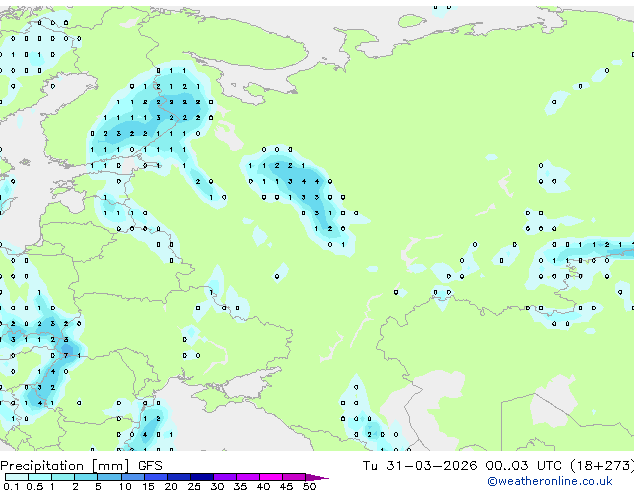The width and height of the screenshot is (634, 490).
Task: Click the '25' legend scale label
Action: click(194, 486)
